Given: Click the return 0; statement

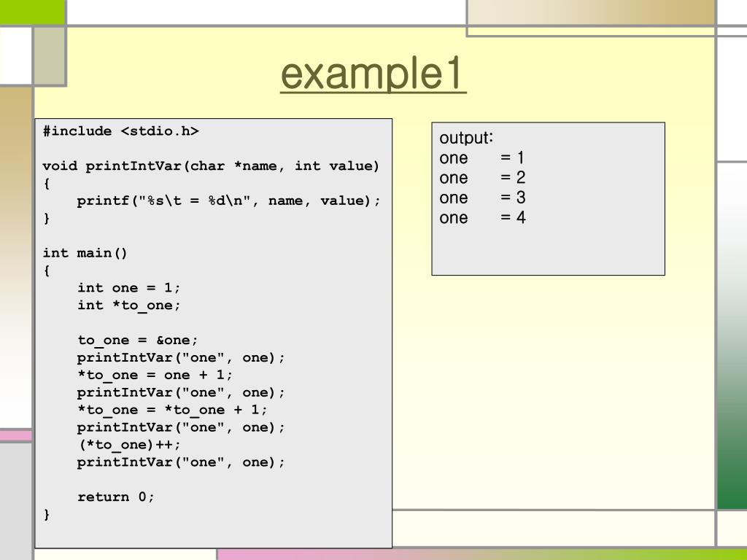Looking at the screenshot, I should click(116, 497).
